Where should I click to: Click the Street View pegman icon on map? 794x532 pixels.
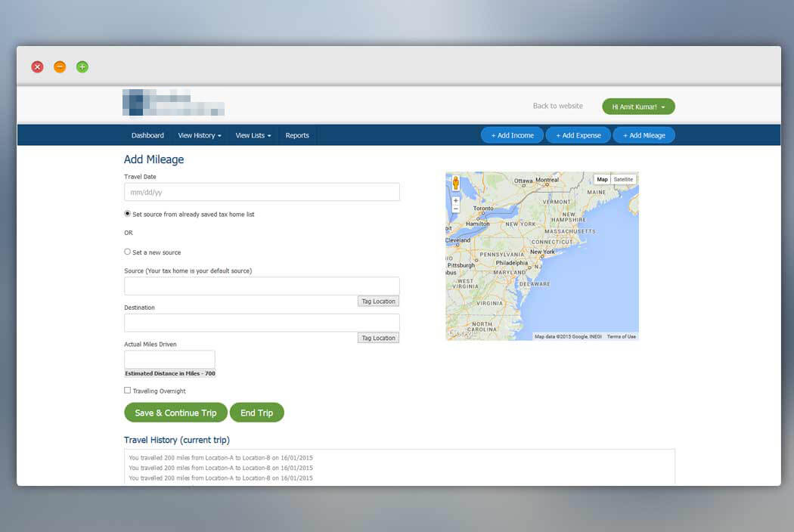click(456, 183)
